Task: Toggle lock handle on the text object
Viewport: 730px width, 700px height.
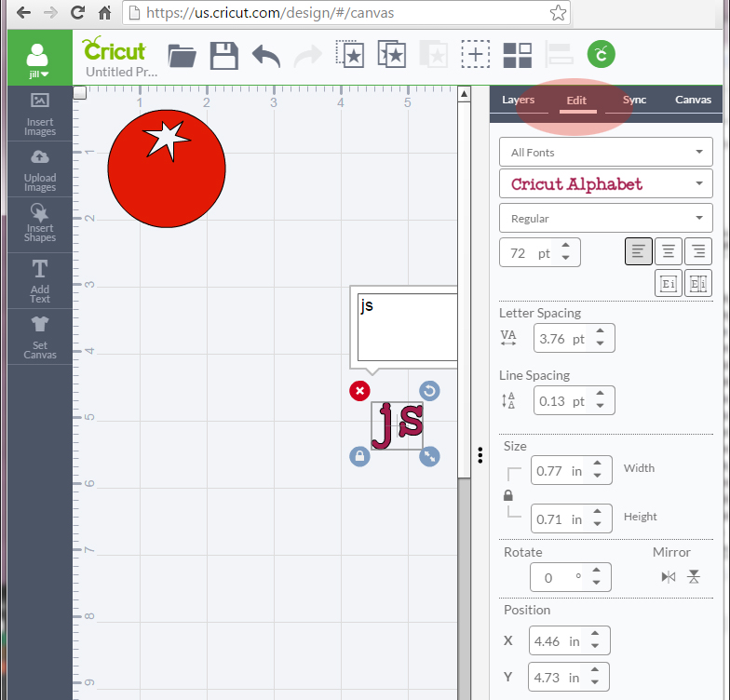Action: pos(360,456)
